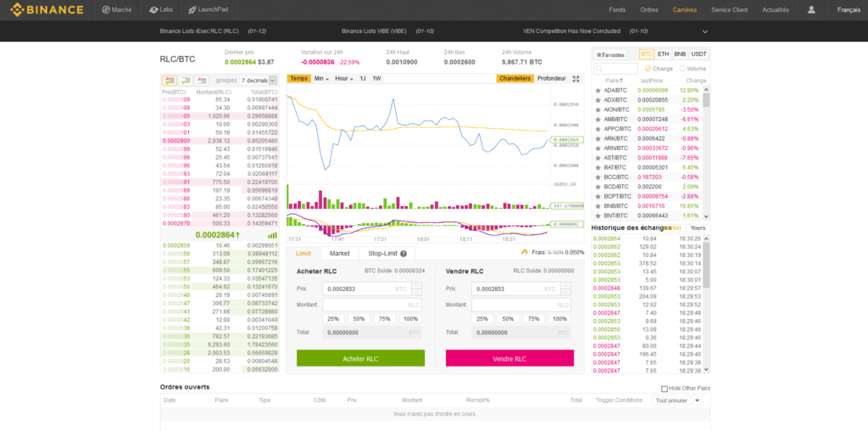Image resolution: width=868 pixels, height=431 pixels.
Task: Favorite the BCD/BTC pair star
Action: coord(598,187)
